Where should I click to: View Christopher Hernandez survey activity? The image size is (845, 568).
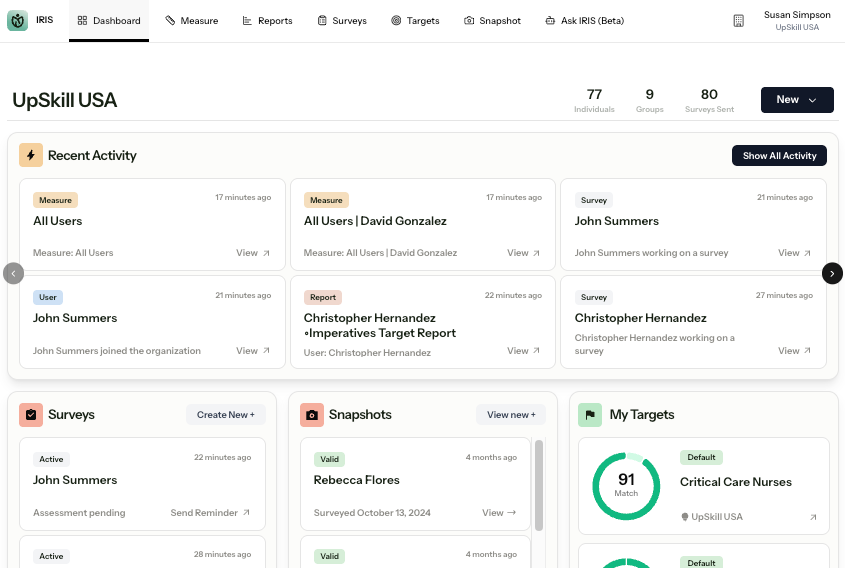794,351
